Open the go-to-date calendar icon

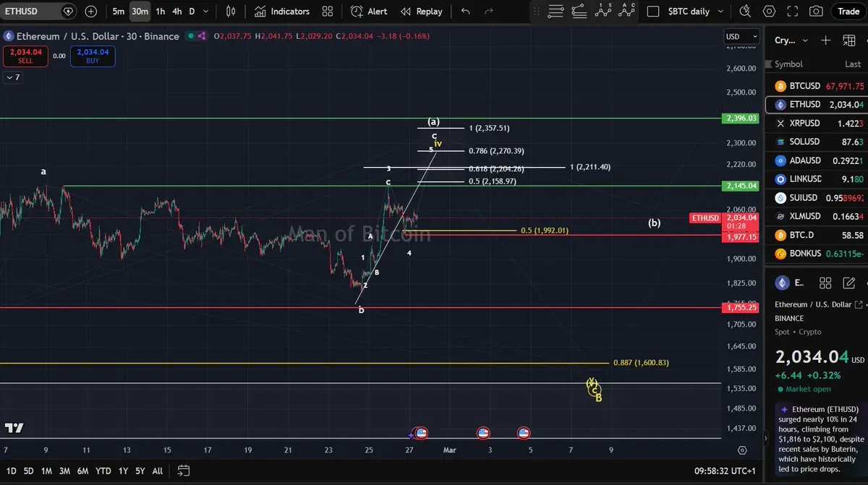(184, 471)
